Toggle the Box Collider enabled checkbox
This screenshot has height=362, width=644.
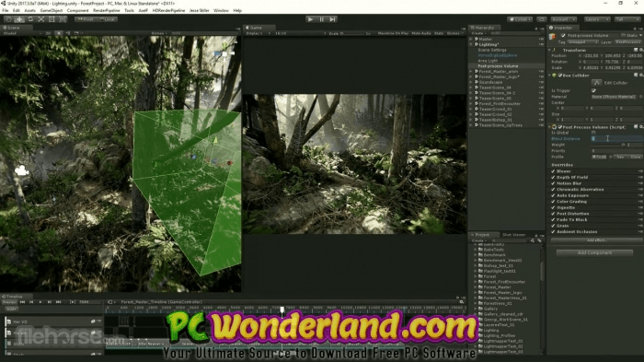pyautogui.click(x=560, y=76)
